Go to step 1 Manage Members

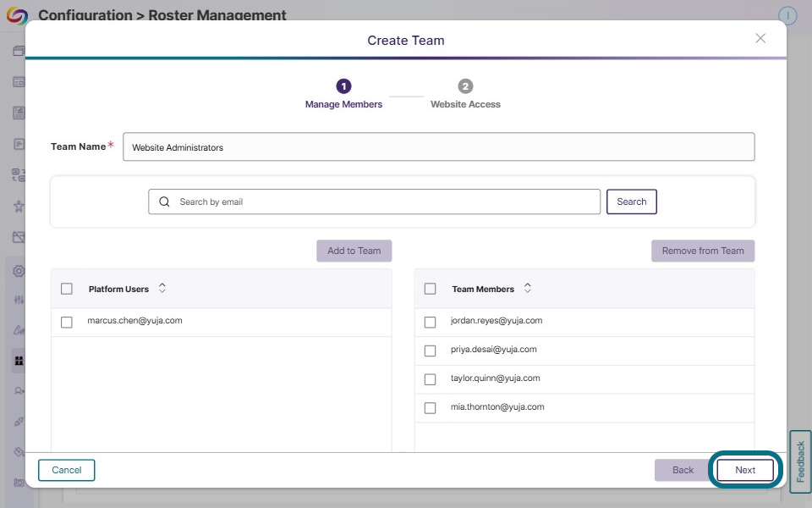pyautogui.click(x=343, y=94)
